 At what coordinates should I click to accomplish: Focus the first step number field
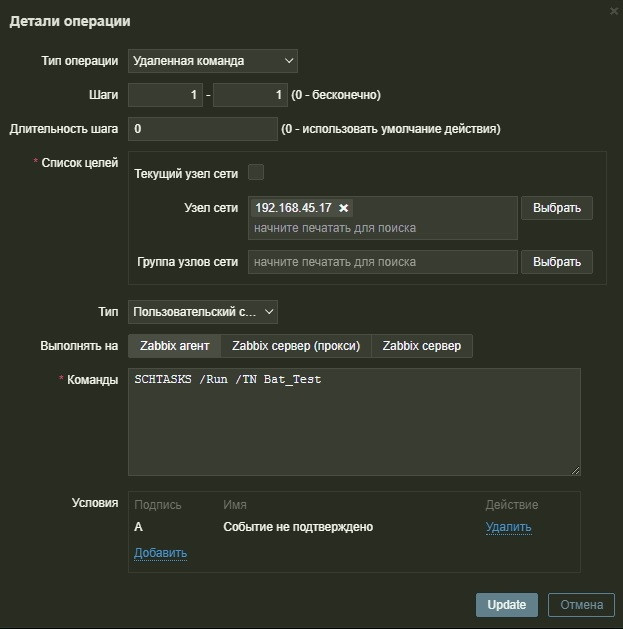[165, 95]
